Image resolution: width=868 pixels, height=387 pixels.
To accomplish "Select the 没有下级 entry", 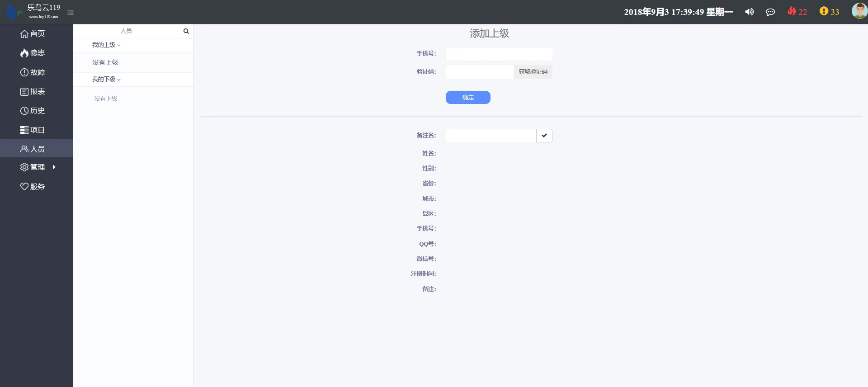I will click(x=105, y=99).
